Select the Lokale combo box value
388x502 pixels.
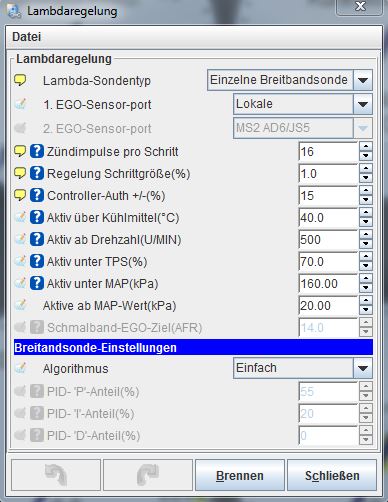coord(303,104)
